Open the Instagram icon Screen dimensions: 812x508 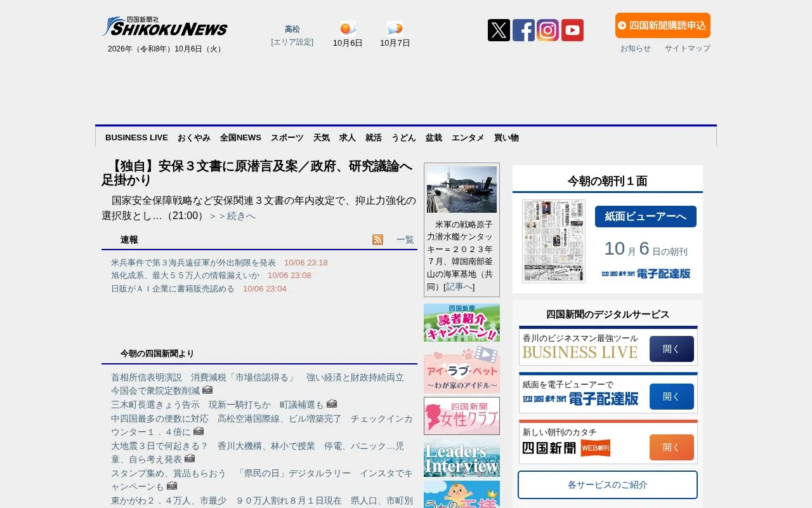pos(547,30)
